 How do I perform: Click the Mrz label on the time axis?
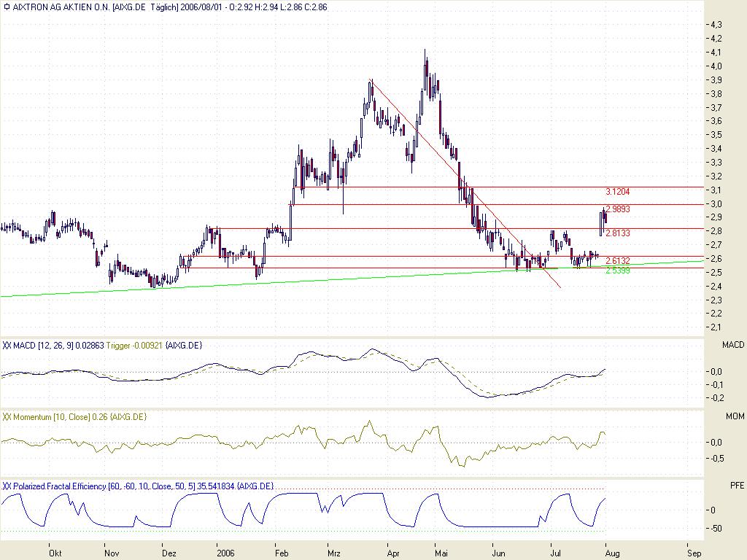point(334,553)
